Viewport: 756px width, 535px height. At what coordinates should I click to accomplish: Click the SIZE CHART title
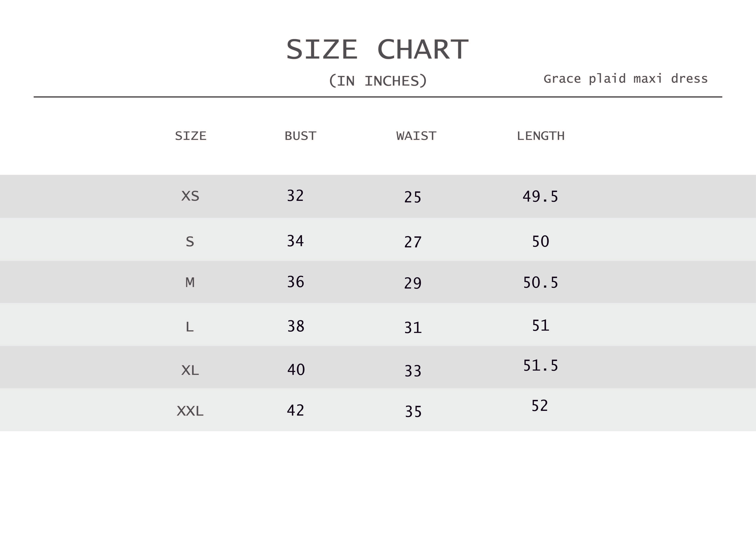[x=377, y=50]
